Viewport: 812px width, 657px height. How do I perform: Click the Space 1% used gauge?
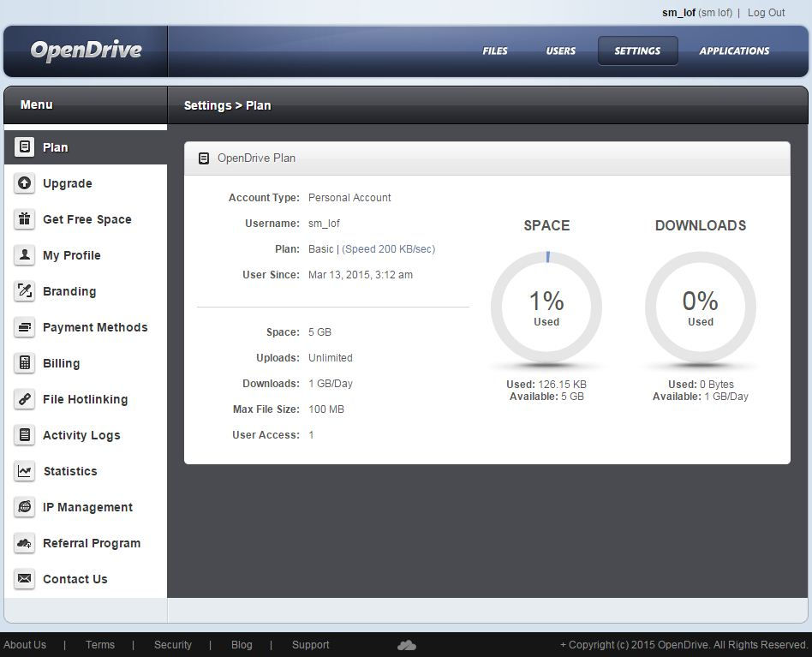click(546, 307)
